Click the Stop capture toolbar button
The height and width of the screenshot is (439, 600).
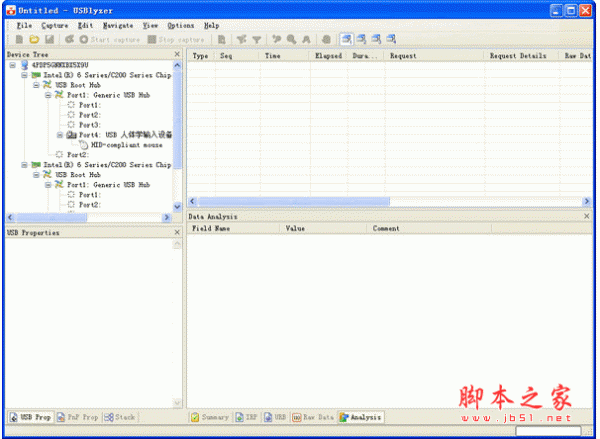click(176, 39)
